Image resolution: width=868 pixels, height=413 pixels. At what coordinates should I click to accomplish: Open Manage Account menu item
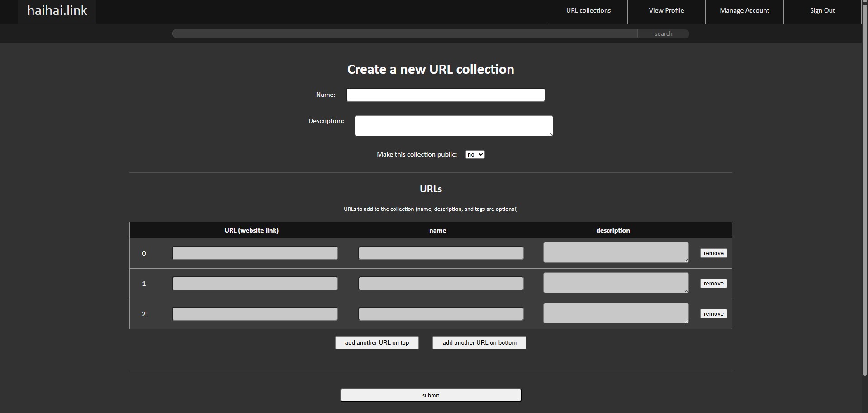coord(744,11)
